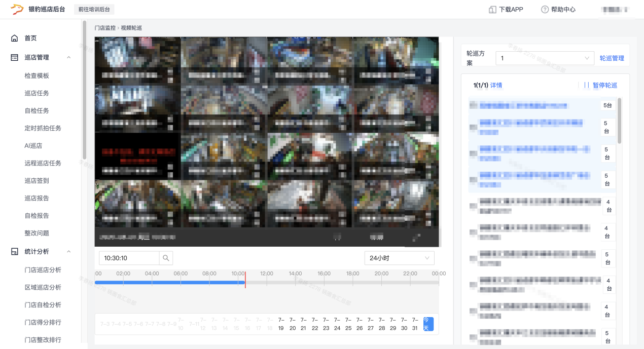Click the 详情 link beside 1(1/1)
Image resolution: width=644 pixels, height=349 pixels.
(496, 86)
